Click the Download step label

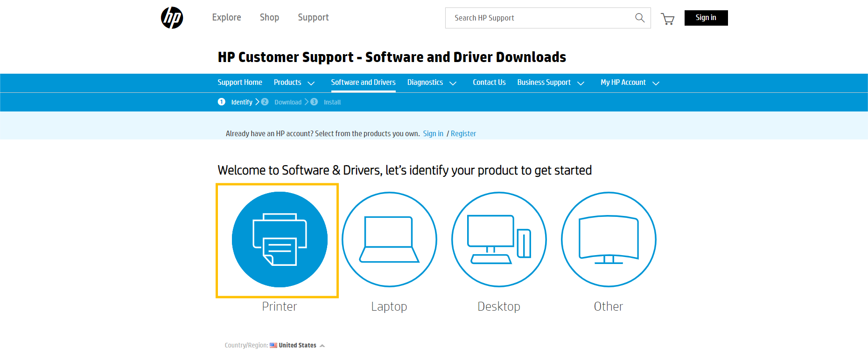288,102
